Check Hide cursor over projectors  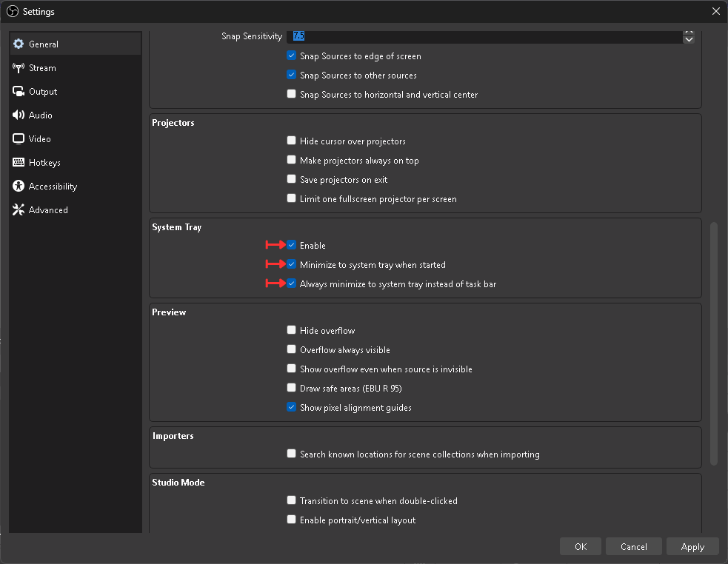point(292,141)
